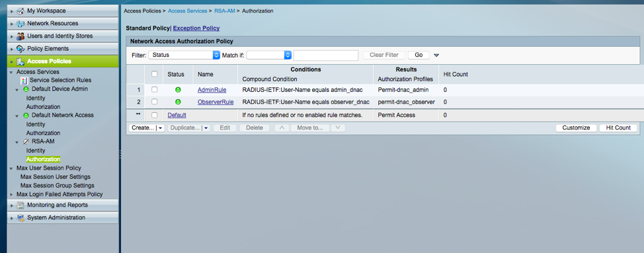
Task: Expand filter options arrow next to Go
Action: [x=436, y=55]
